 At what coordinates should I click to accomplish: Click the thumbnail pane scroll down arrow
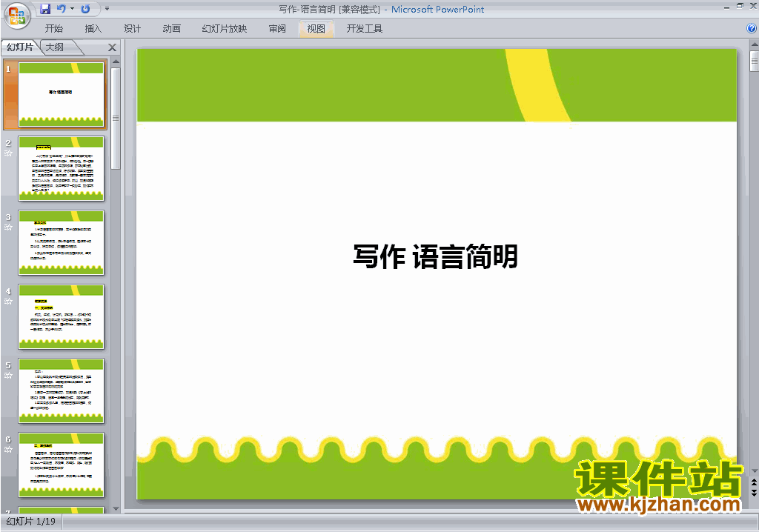pos(116,509)
